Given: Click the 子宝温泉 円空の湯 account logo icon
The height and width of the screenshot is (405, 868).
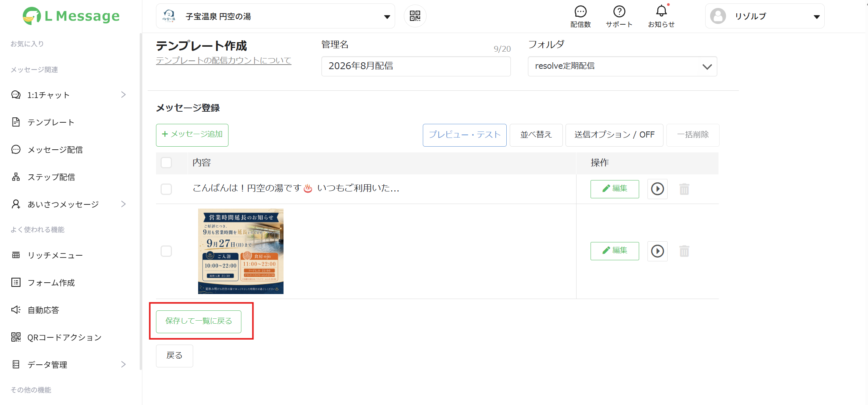Looking at the screenshot, I should tap(169, 16).
